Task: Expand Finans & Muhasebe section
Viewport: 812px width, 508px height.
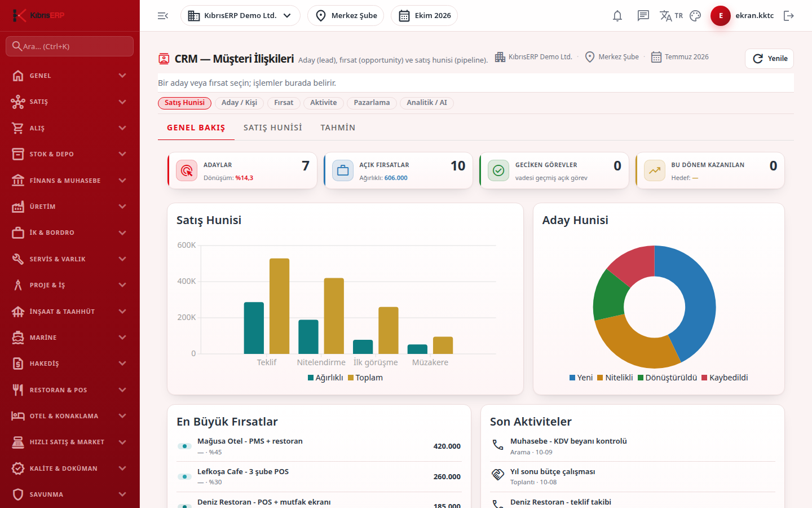Action: pyautogui.click(x=70, y=181)
